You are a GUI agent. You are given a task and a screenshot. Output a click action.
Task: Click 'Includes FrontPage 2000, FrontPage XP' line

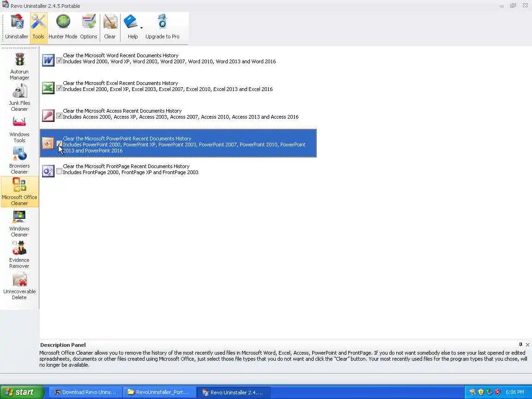coord(131,172)
